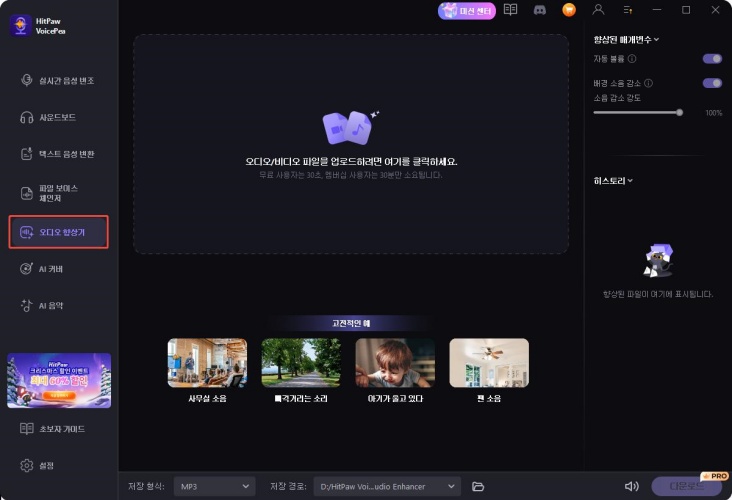732x500 pixels.
Task: Open the AI Cover (AI 커버) section
Action: pos(58,269)
